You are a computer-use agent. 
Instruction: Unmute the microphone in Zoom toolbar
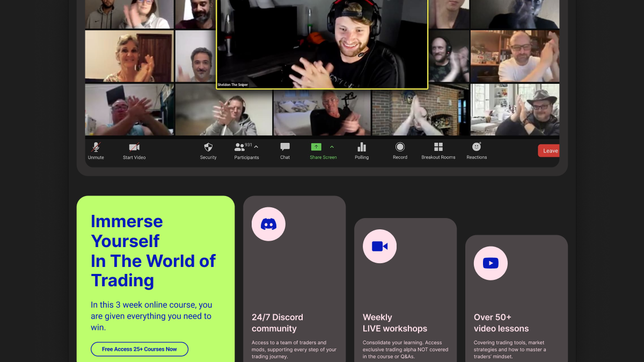96,147
